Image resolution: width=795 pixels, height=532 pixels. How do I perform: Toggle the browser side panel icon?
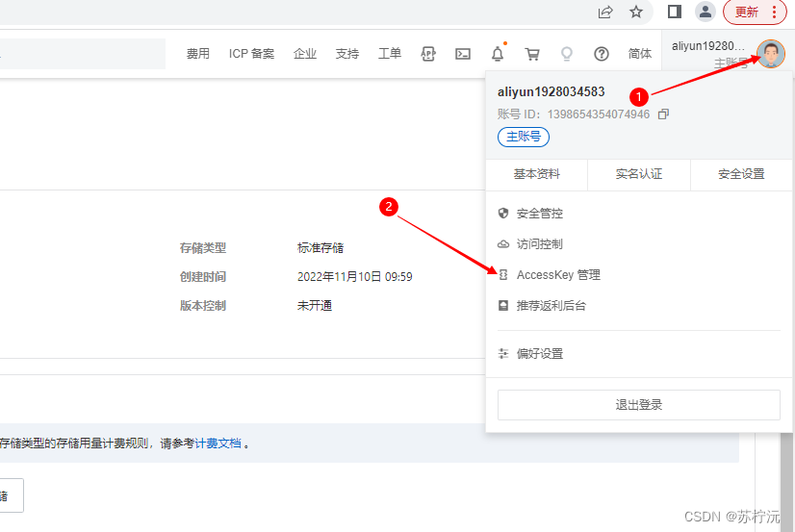(675, 12)
